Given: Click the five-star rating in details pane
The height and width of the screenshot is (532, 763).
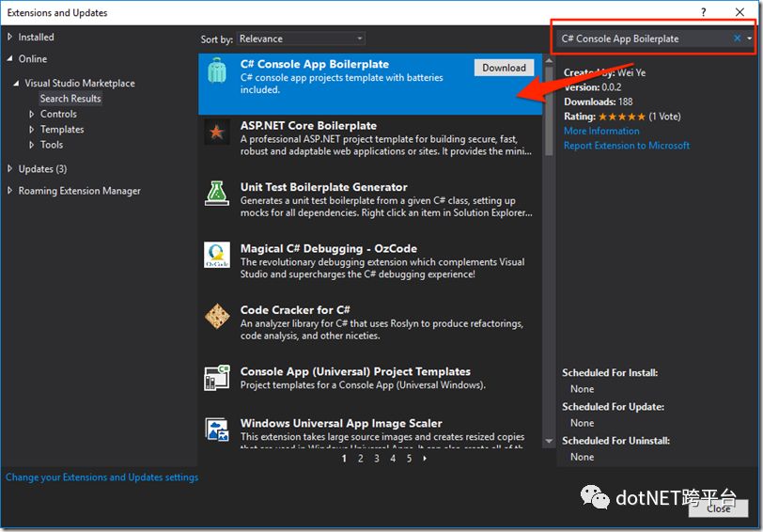Looking at the screenshot, I should (x=622, y=117).
